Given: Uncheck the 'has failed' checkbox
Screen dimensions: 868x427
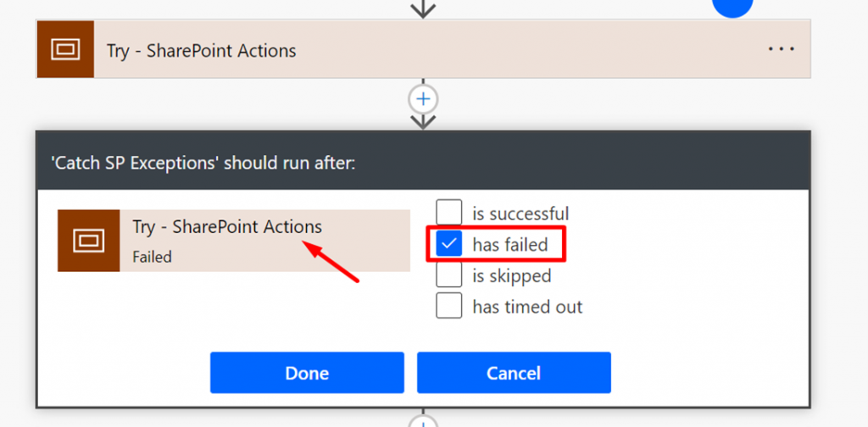Looking at the screenshot, I should point(449,245).
